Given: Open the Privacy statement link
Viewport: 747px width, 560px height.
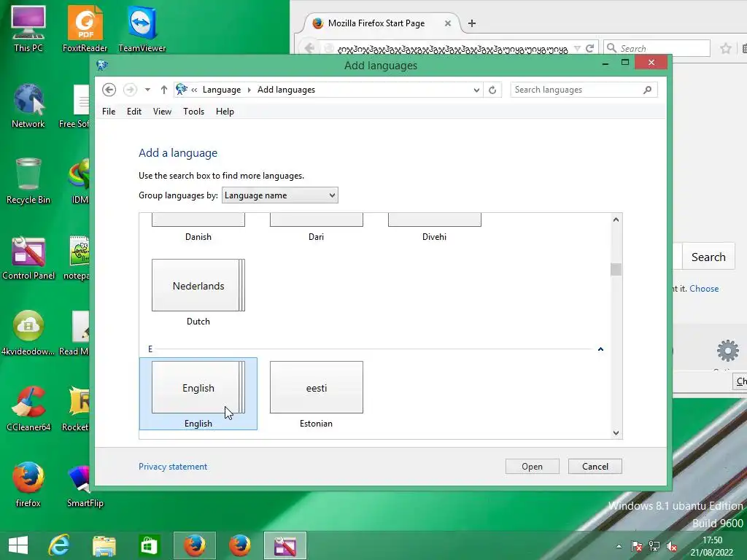Looking at the screenshot, I should (x=173, y=467).
